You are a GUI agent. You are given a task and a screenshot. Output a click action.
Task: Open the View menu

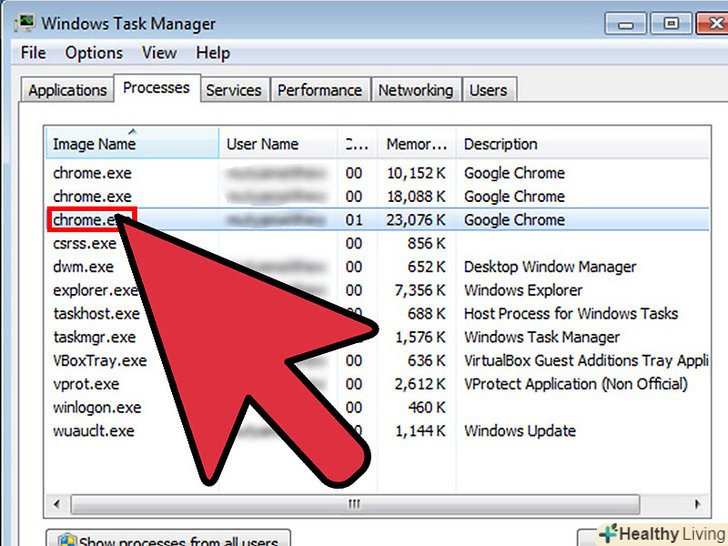(159, 53)
